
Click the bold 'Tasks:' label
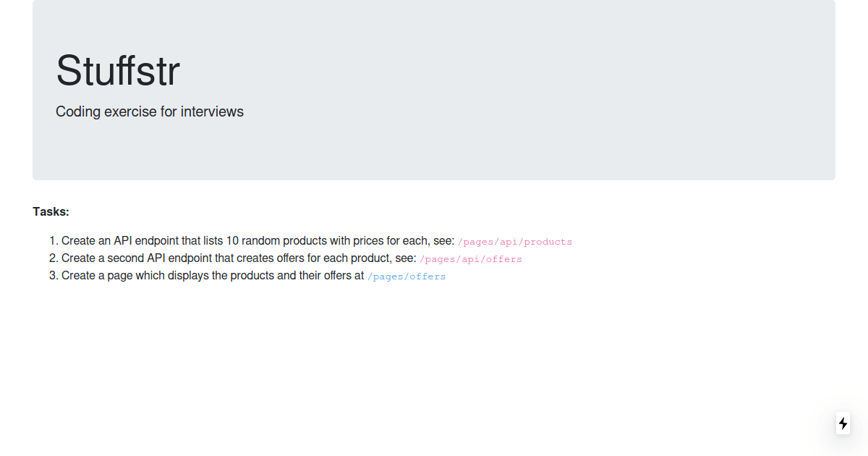(x=51, y=211)
